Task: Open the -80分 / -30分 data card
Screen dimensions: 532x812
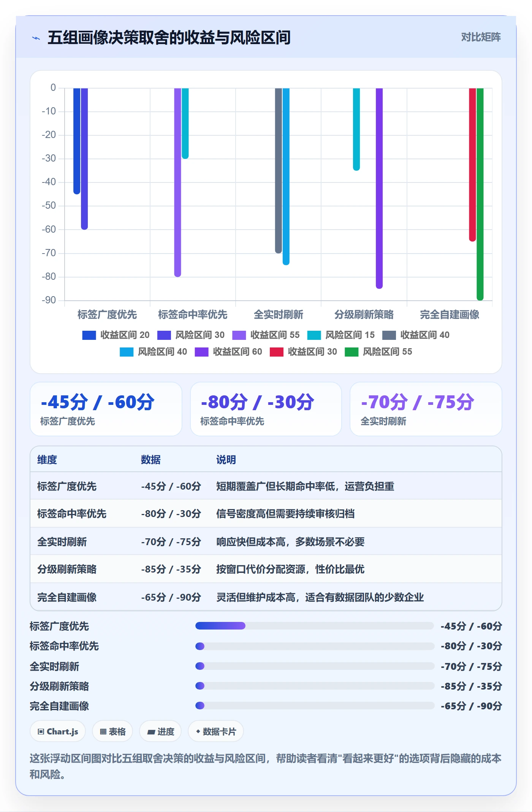Action: point(266,409)
